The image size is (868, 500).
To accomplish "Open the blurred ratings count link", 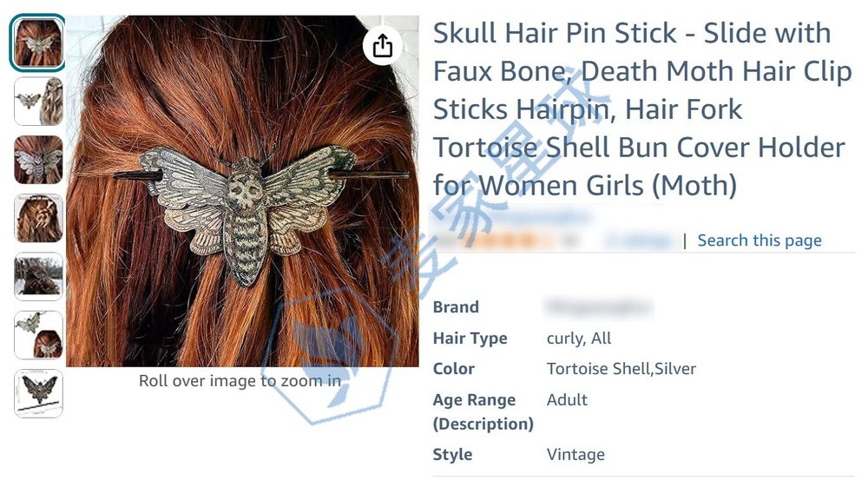I will click(x=641, y=240).
